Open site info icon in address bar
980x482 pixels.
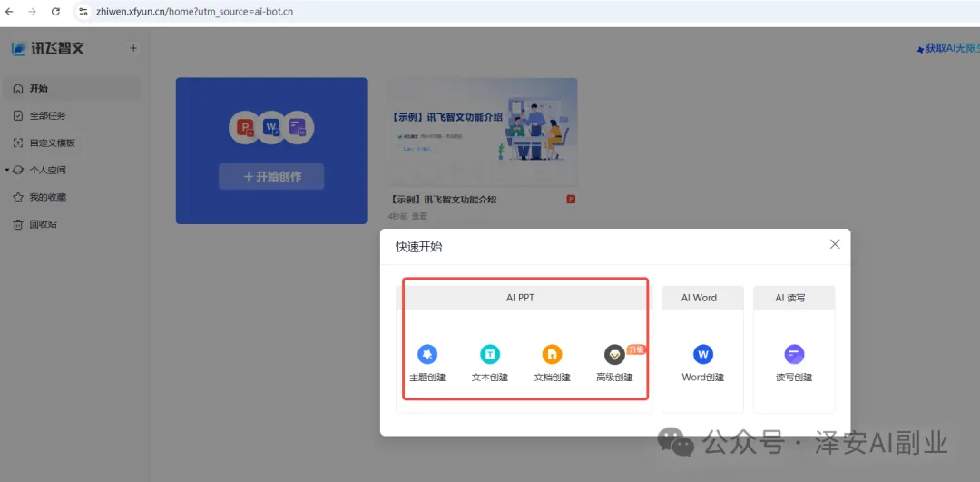pyautogui.click(x=83, y=11)
